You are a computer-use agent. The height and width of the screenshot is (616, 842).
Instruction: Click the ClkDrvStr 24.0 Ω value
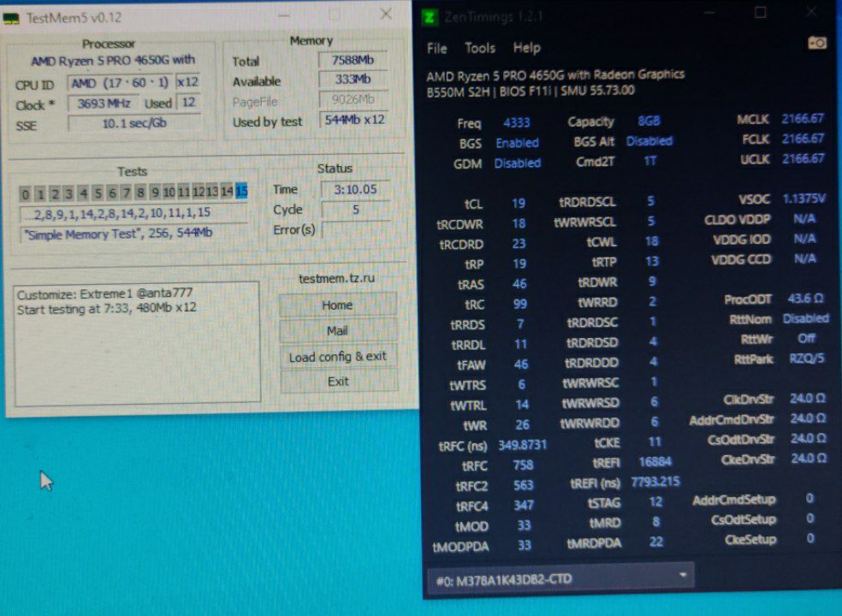tap(807, 399)
